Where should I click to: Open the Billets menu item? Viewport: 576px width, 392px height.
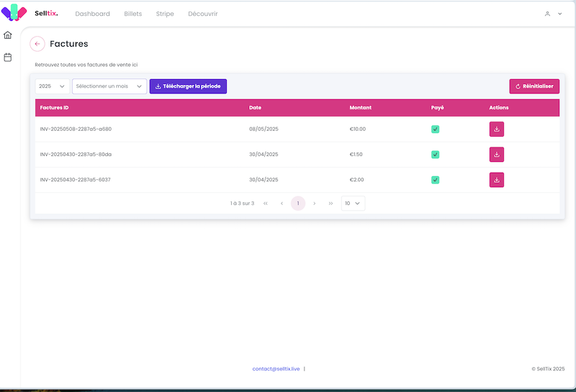132,14
